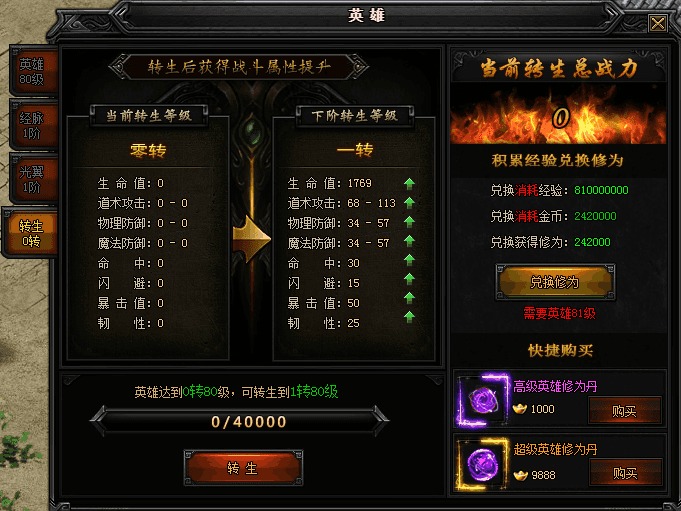681x511 pixels.
Task: Select the 光翼 1阶 tab
Action: point(33,179)
